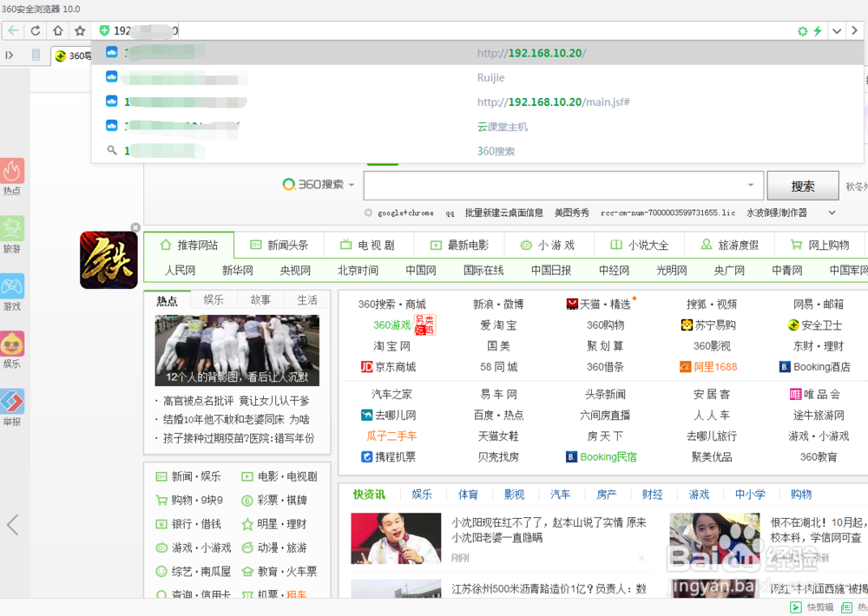Screen dimensions: 868x616
Task: Dismiss the 小沈阳 news item with X
Action: [x=641, y=558]
